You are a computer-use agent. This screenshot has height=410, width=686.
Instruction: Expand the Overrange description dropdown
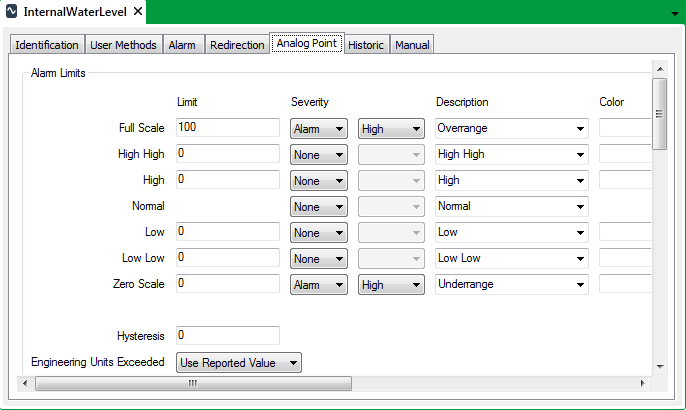tap(511, 128)
